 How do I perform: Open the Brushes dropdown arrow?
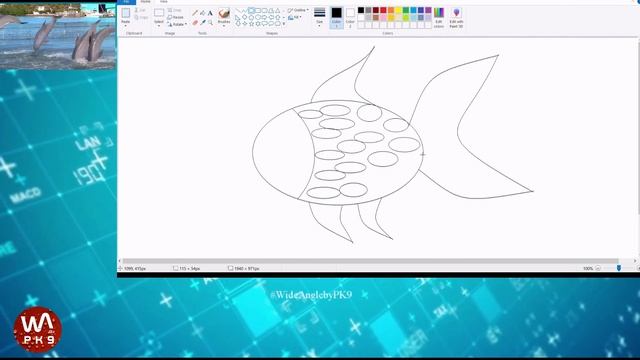coord(224,25)
